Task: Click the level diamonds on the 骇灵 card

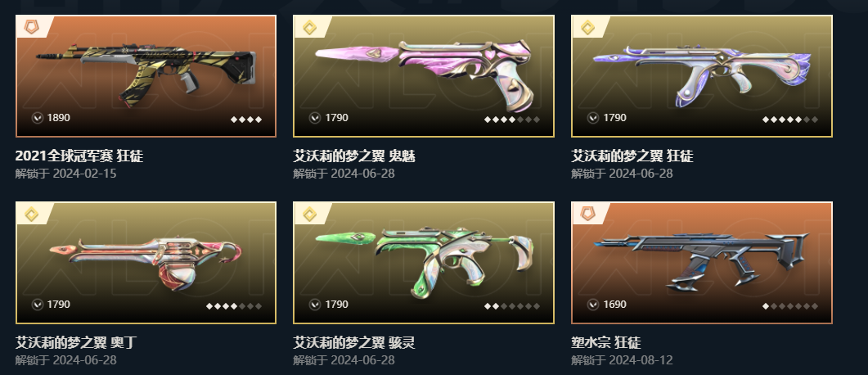Action: tap(512, 306)
